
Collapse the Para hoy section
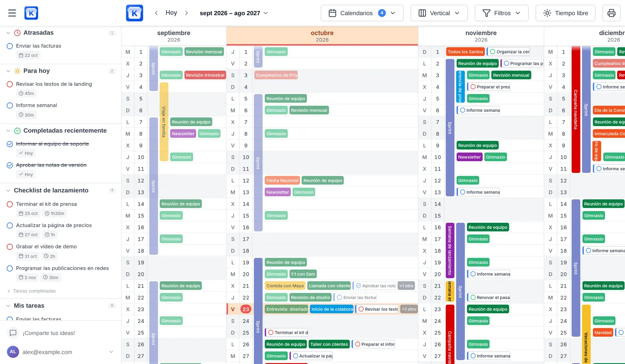[8, 71]
